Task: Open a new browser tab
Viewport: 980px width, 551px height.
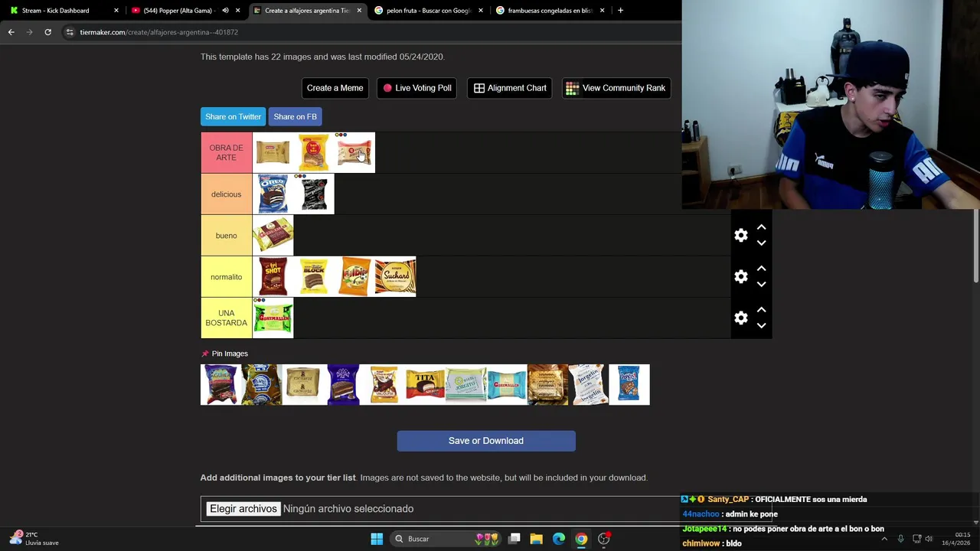Action: (x=620, y=11)
